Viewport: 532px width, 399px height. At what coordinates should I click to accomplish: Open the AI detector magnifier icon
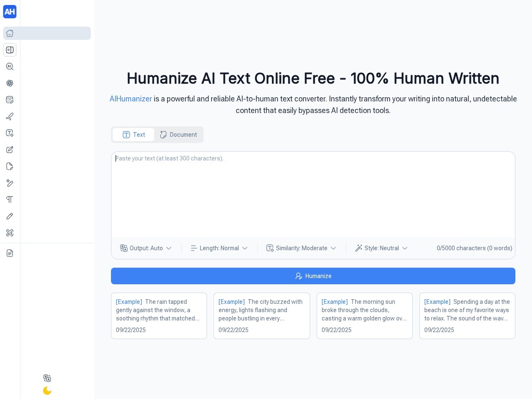click(x=10, y=66)
